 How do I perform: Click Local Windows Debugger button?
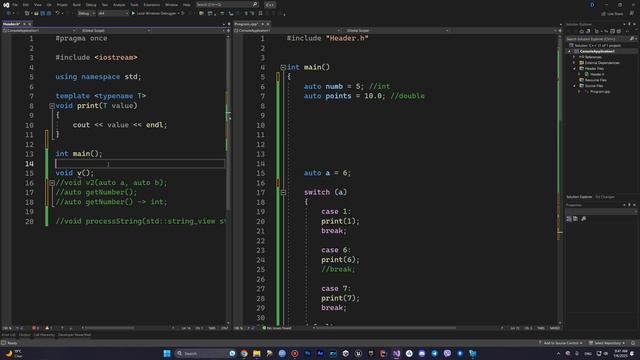[156, 13]
